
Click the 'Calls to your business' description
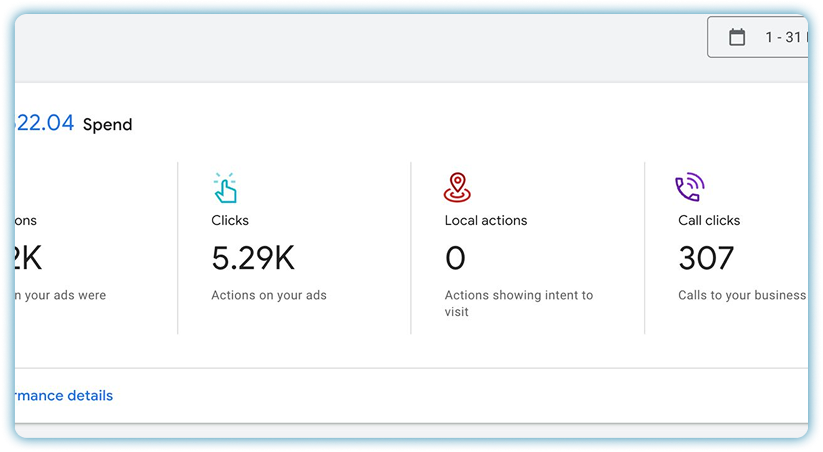point(741,295)
